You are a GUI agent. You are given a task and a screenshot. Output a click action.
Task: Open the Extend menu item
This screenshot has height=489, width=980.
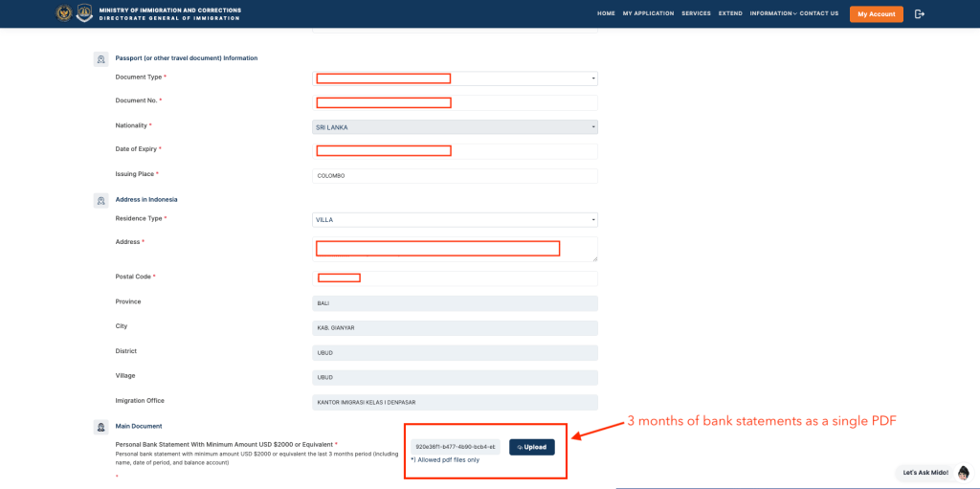[x=730, y=13]
